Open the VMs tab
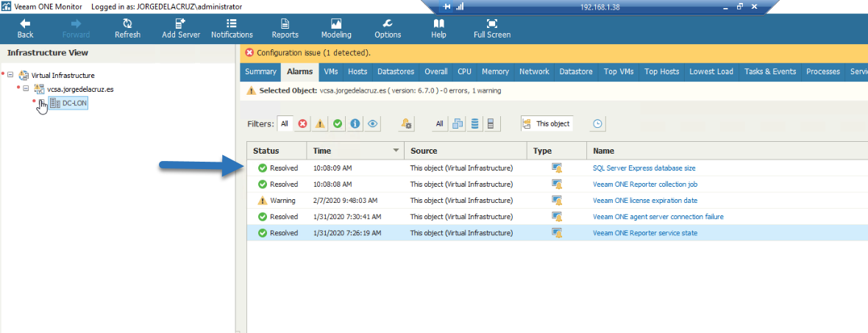Viewport: 868px width, 333px height. [x=331, y=72]
